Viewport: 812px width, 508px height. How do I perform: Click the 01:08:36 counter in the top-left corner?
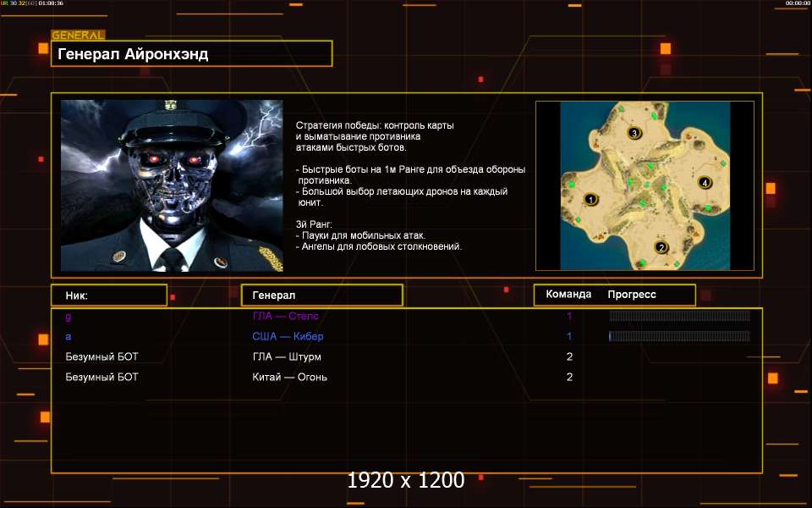coord(51,3)
